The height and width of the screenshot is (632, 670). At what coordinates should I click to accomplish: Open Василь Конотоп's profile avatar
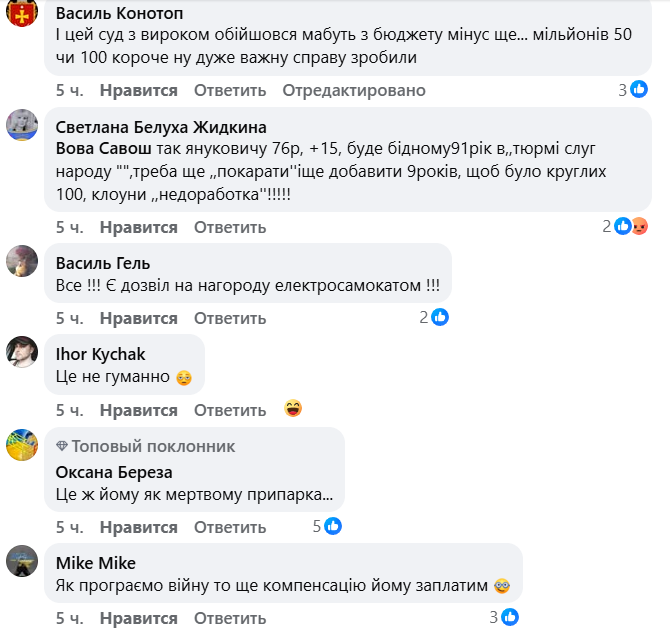point(22,15)
